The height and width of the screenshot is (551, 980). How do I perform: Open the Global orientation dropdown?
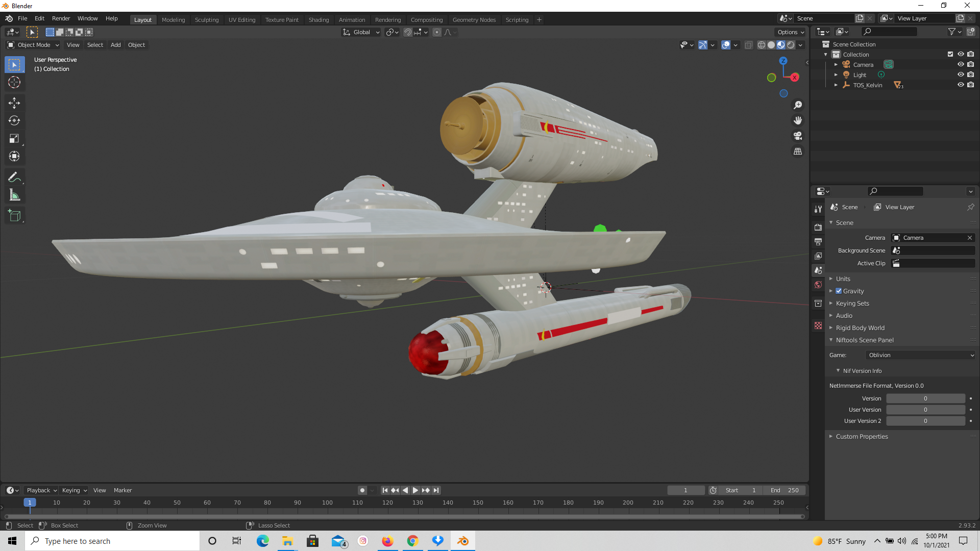pyautogui.click(x=361, y=32)
